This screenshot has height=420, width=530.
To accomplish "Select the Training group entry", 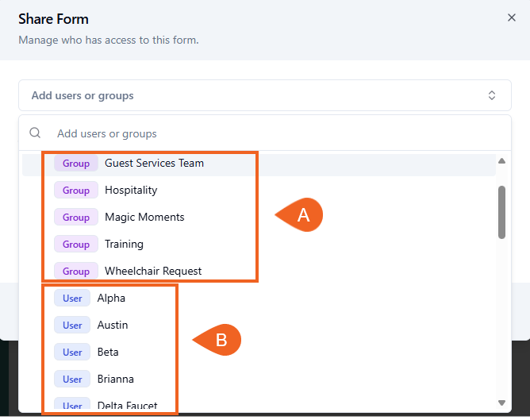I will pyautogui.click(x=124, y=245).
